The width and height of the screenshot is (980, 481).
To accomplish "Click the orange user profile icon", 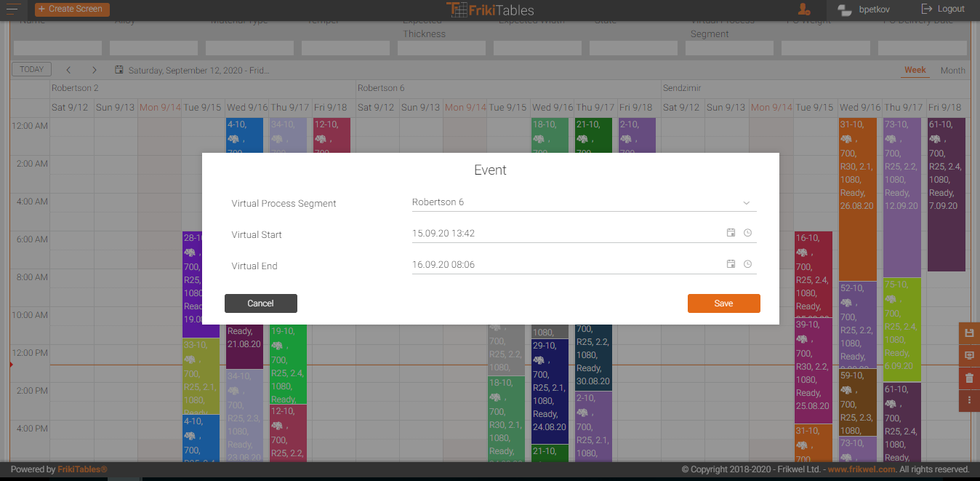I will 803,9.
